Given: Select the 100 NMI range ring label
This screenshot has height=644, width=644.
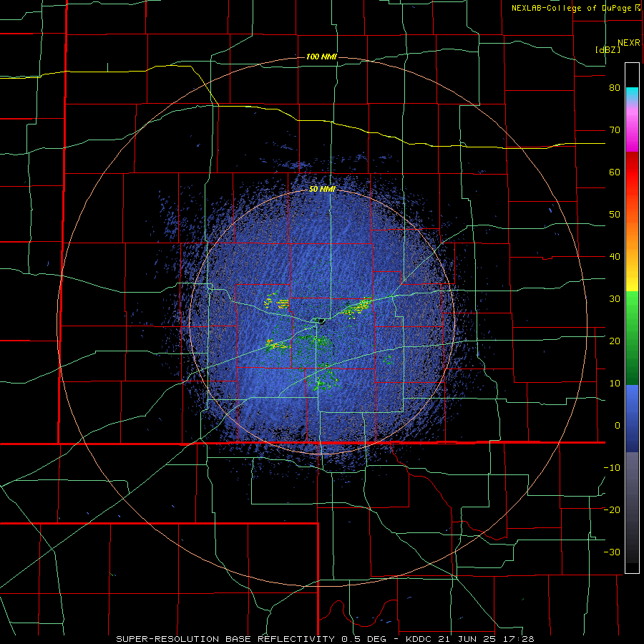Looking at the screenshot, I should [321, 57].
